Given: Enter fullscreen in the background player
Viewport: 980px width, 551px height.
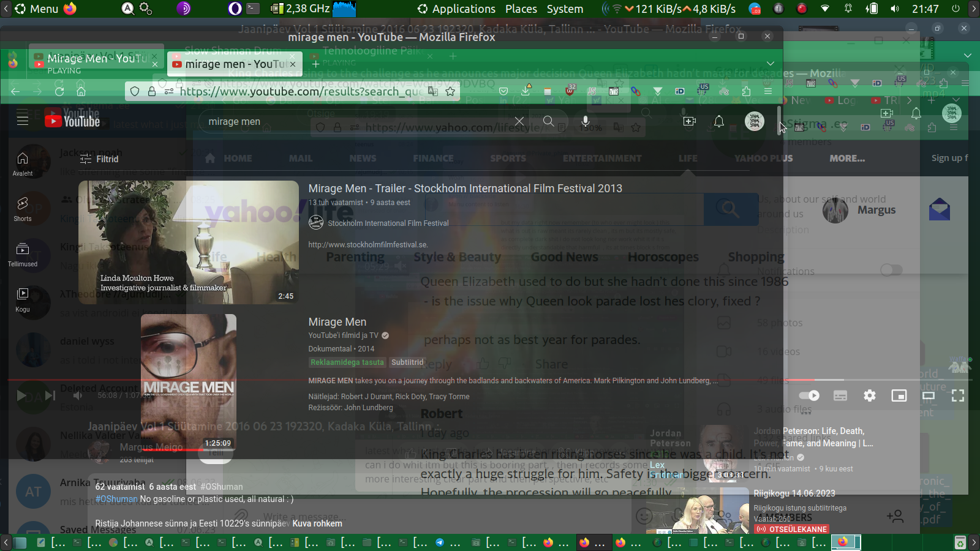Looking at the screenshot, I should point(958,395).
